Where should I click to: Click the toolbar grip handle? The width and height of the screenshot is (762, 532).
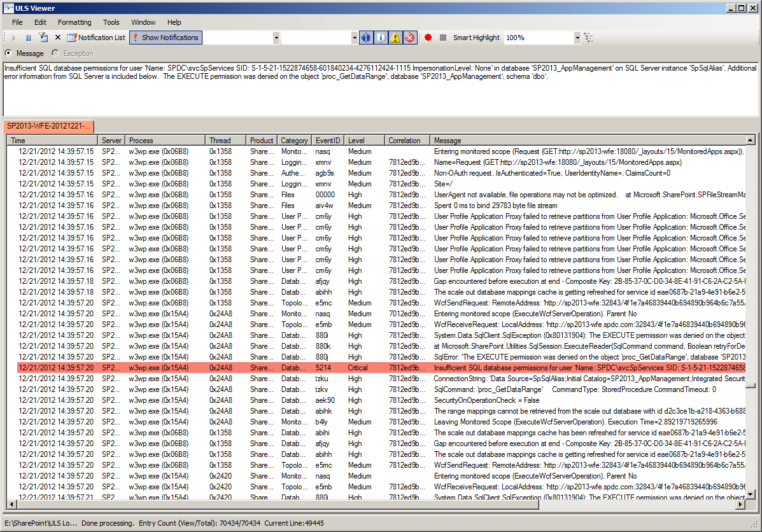click(5, 38)
